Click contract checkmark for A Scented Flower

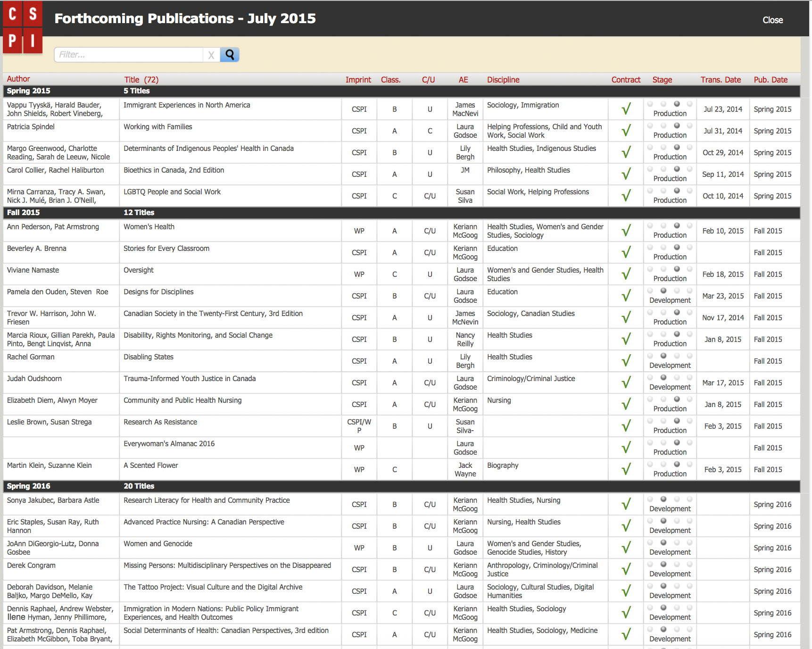click(626, 470)
